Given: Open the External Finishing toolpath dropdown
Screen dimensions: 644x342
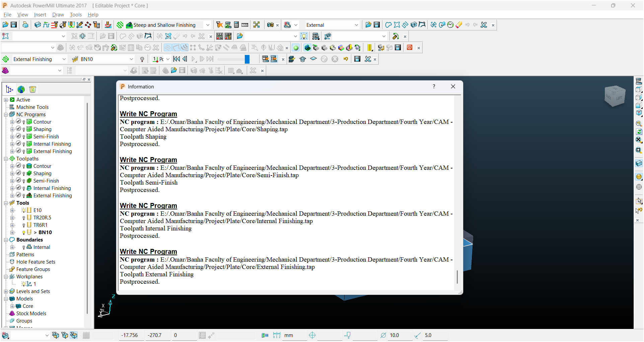Looking at the screenshot, I should pyautogui.click(x=64, y=59).
